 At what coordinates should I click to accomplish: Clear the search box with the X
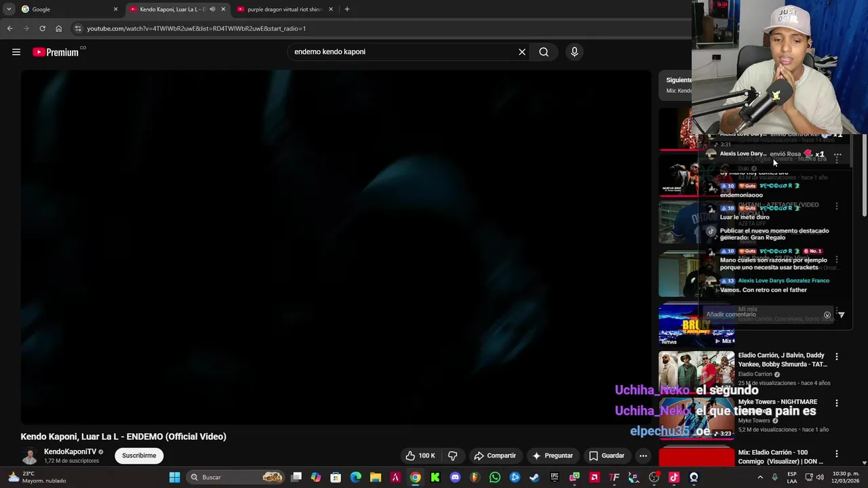coord(522,52)
